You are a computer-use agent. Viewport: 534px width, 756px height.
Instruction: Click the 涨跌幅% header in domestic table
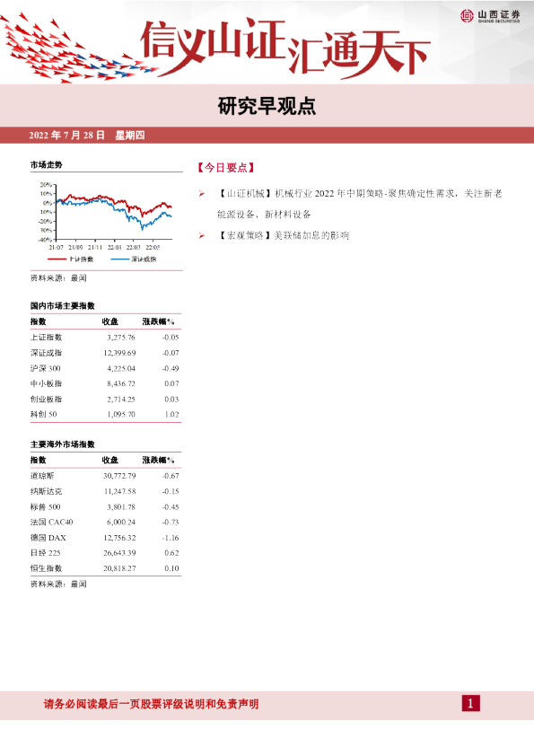click(x=159, y=321)
